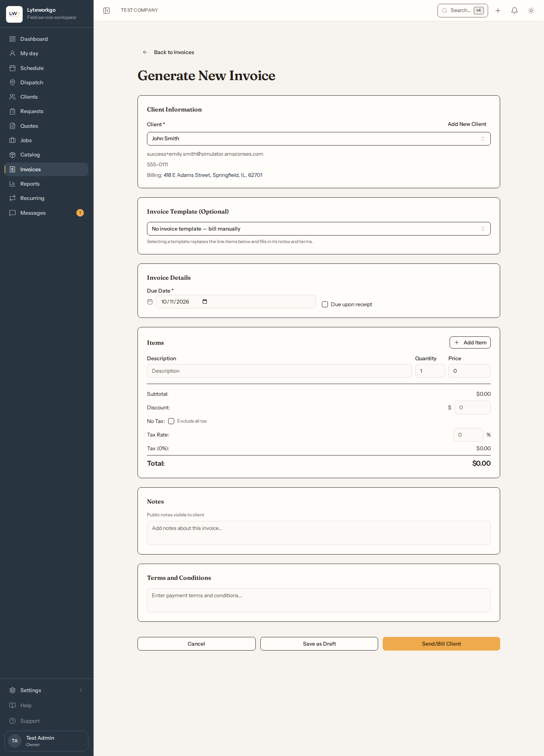Open date picker icon inside Due Date field
This screenshot has height=756, width=544.
[x=205, y=302]
